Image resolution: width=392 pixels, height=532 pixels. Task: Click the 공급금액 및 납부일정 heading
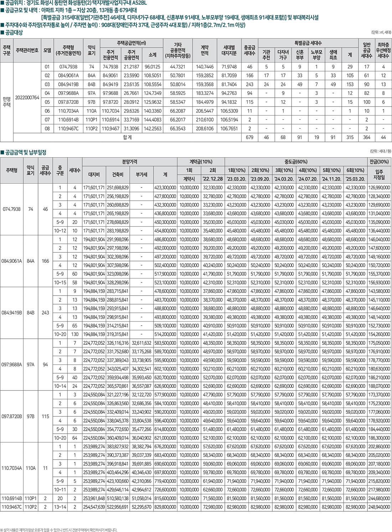tap(24, 152)
